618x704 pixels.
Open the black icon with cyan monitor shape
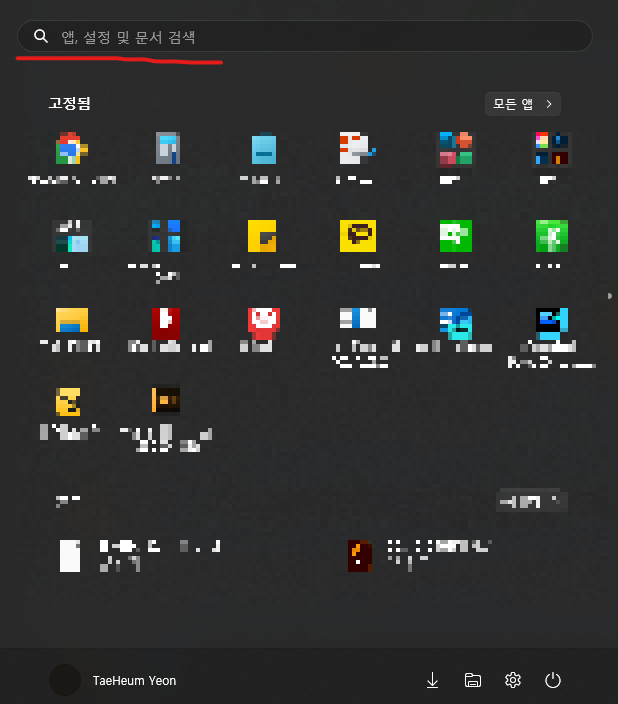[x=552, y=324]
